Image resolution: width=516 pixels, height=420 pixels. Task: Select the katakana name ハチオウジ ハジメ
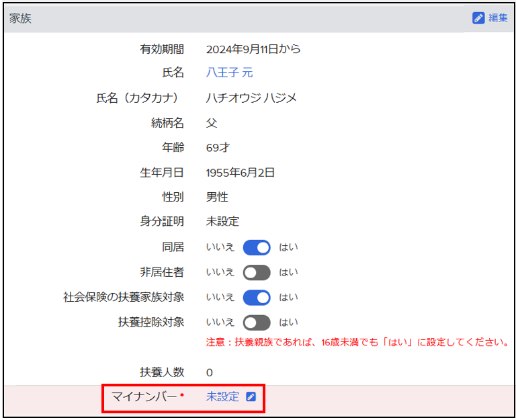point(251,98)
